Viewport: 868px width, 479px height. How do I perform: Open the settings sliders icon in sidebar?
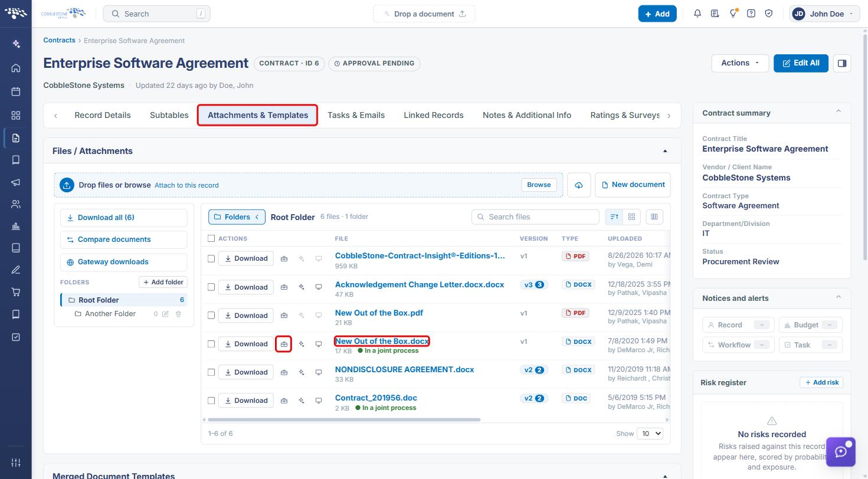[16, 462]
